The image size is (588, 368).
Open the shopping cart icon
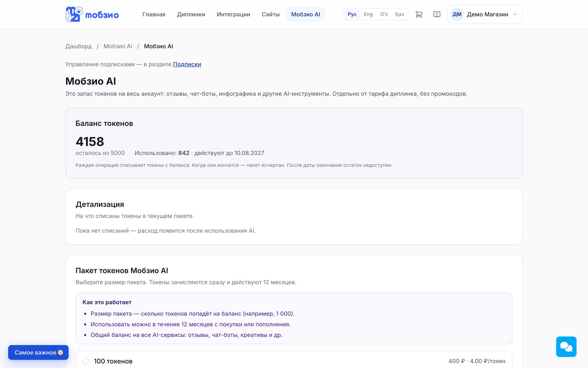click(419, 14)
